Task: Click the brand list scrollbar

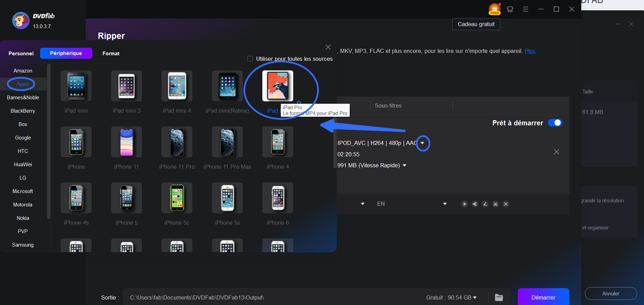Action: pos(49,142)
